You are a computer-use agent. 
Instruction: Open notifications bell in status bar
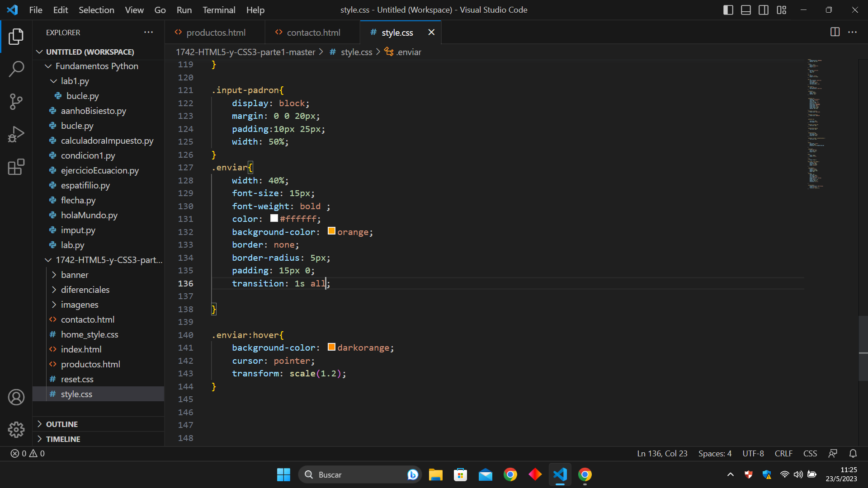(x=853, y=453)
